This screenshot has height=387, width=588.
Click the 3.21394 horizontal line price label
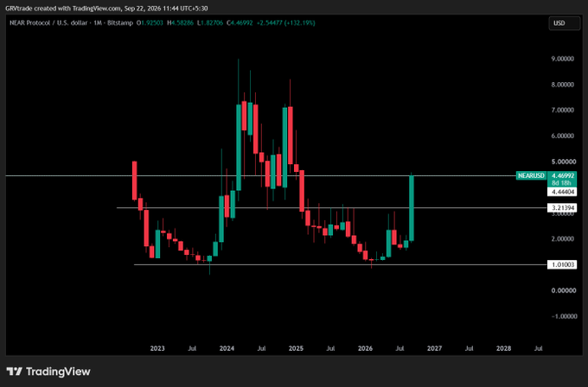pyautogui.click(x=562, y=208)
